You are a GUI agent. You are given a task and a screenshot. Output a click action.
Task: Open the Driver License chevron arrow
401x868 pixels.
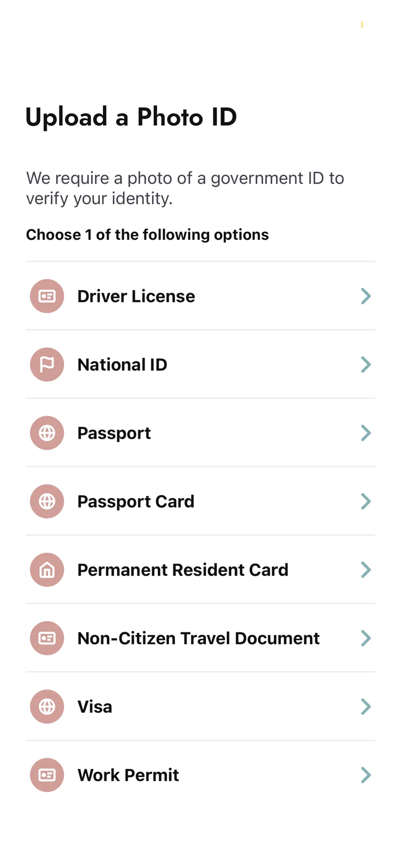[366, 296]
